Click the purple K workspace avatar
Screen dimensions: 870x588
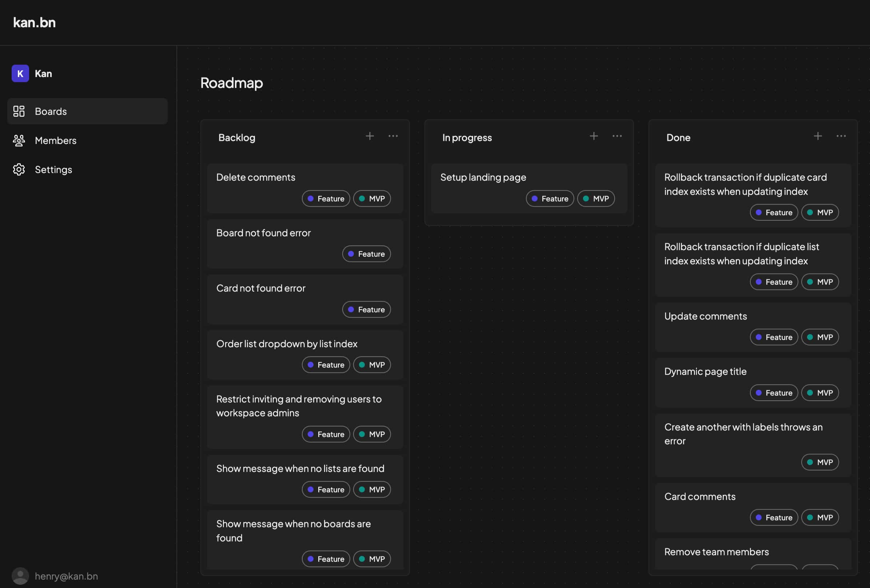[20, 73]
